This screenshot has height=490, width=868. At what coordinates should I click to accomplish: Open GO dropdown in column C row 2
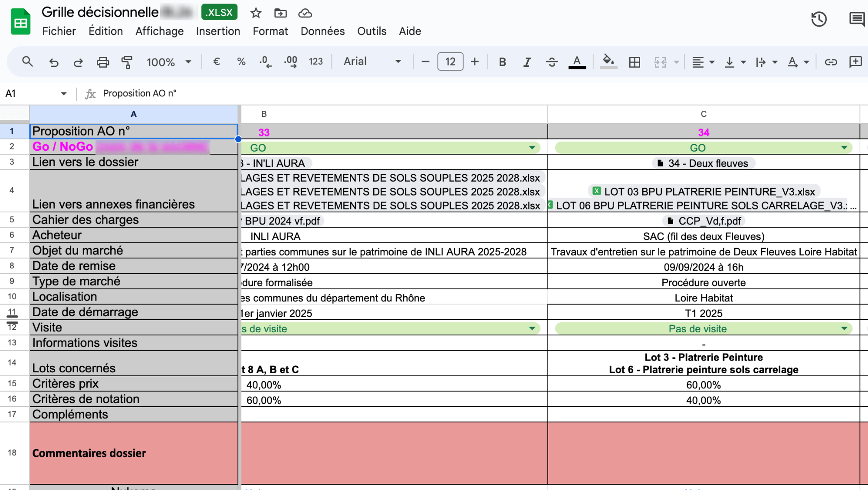844,148
